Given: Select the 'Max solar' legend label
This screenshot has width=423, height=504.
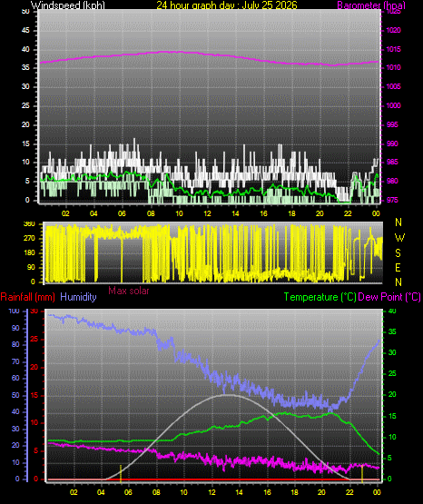Looking at the screenshot, I should click(129, 291).
